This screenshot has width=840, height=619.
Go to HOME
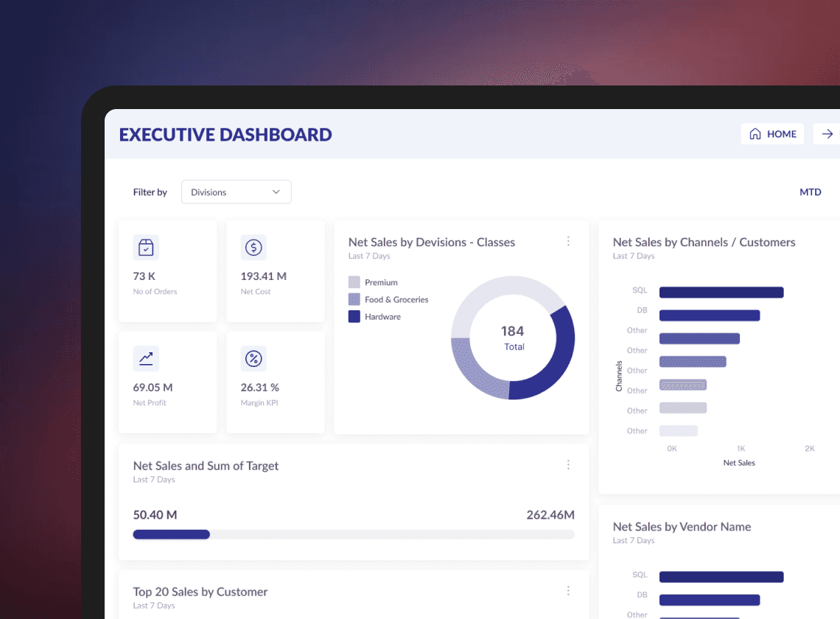[x=772, y=134]
